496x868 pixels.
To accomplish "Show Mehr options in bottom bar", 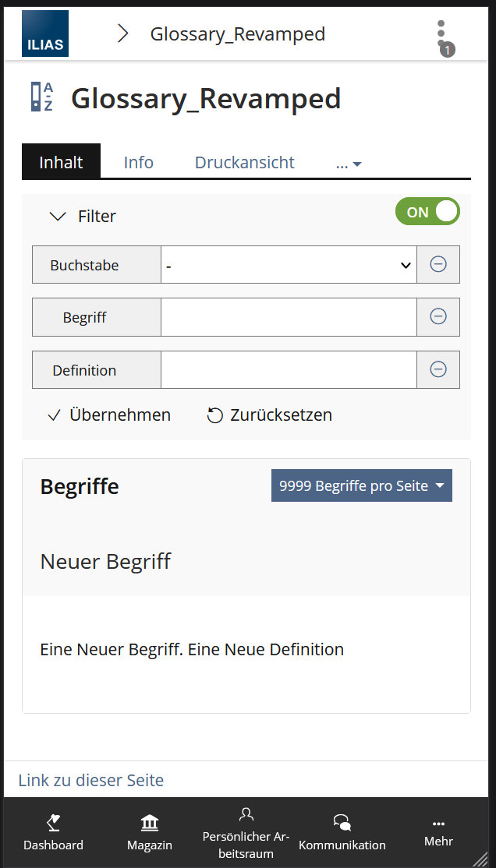I will pyautogui.click(x=438, y=832).
